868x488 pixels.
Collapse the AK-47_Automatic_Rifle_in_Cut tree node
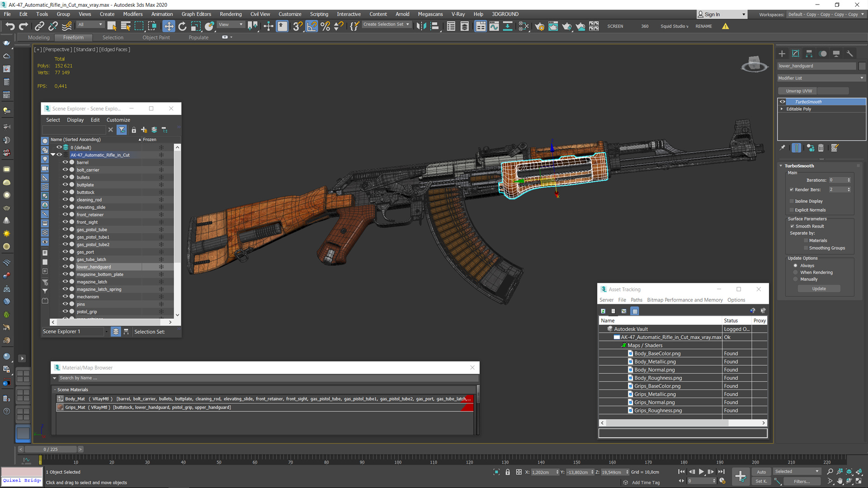53,155
